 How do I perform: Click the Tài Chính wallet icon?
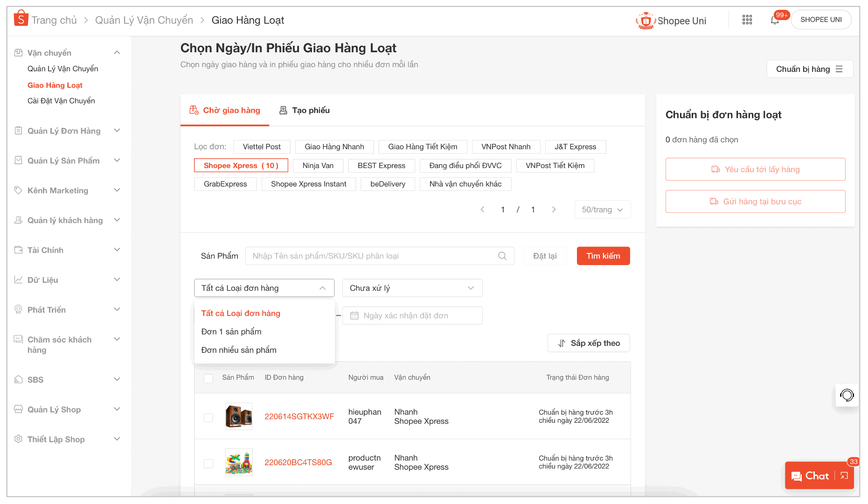[x=18, y=250]
